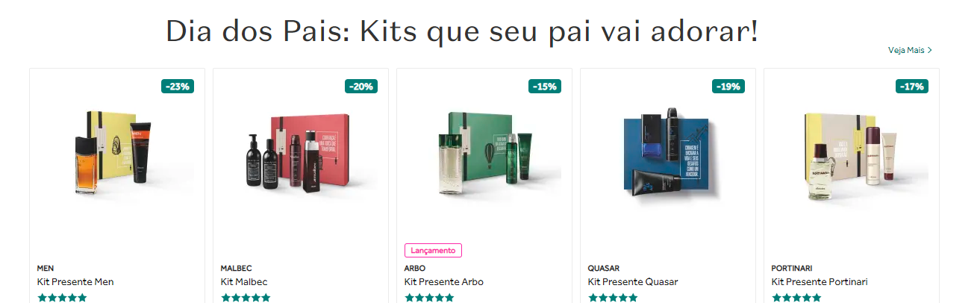Select the -23% discount badge
Image resolution: width=980 pixels, height=303 pixels.
[x=178, y=87]
